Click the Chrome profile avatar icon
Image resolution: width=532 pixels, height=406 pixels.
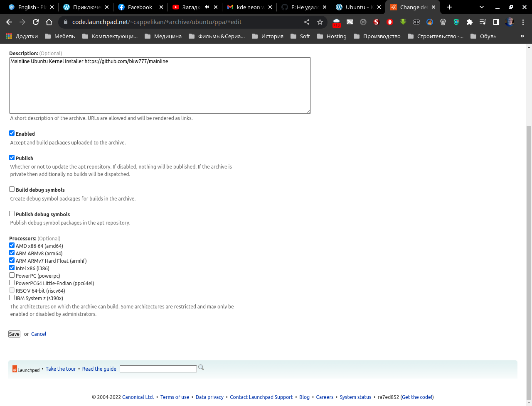pyautogui.click(x=509, y=22)
